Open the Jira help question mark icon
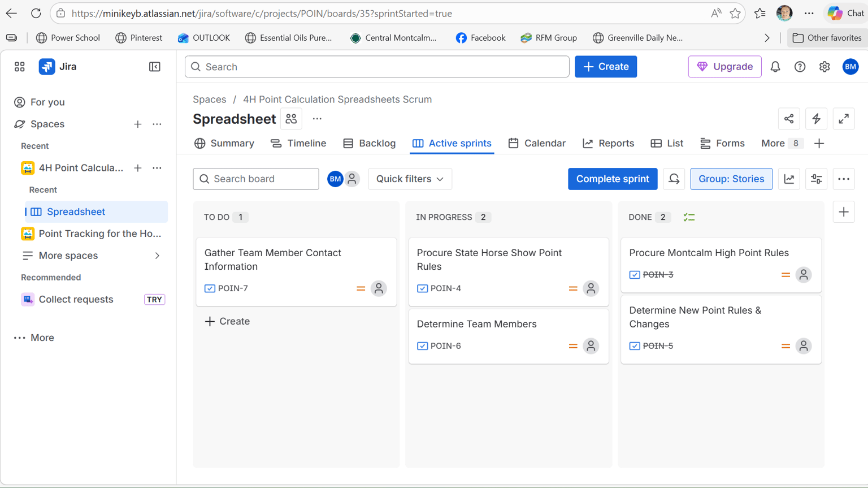 tap(800, 67)
